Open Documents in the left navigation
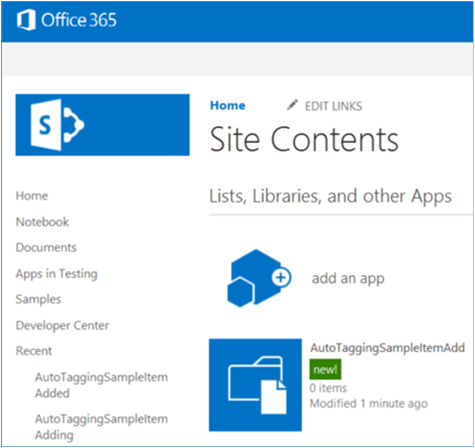This screenshot has width=475, height=448. (46, 247)
